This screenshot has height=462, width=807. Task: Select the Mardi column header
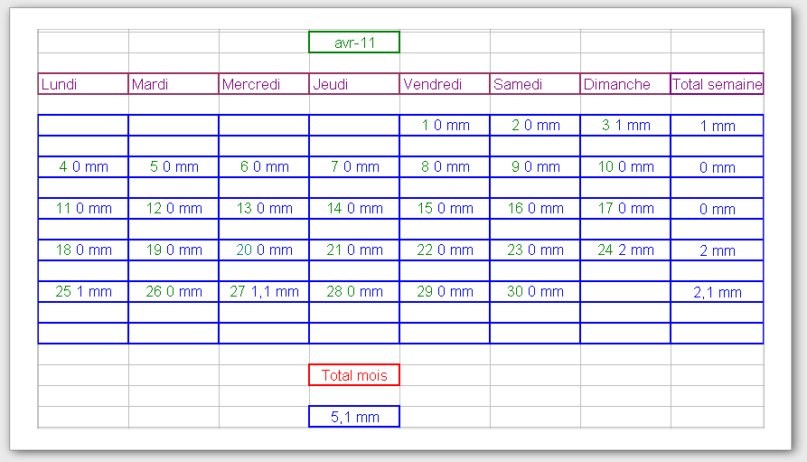pyautogui.click(x=173, y=84)
